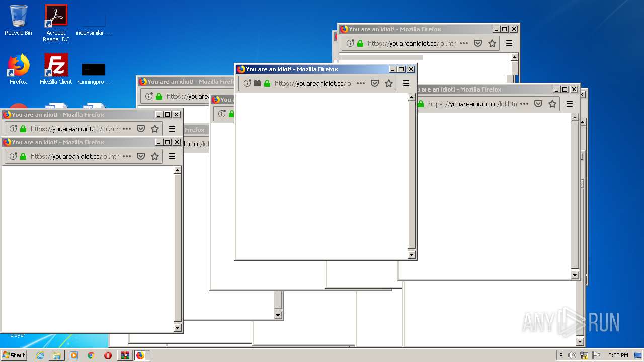Select Acrobat Reader DC desktop shortcut
The width and height of the screenshot is (644, 362).
[56, 23]
